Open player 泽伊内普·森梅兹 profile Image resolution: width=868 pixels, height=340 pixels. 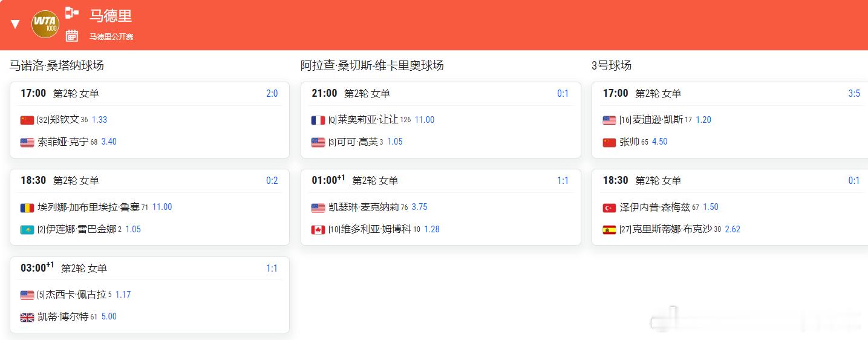click(x=655, y=207)
